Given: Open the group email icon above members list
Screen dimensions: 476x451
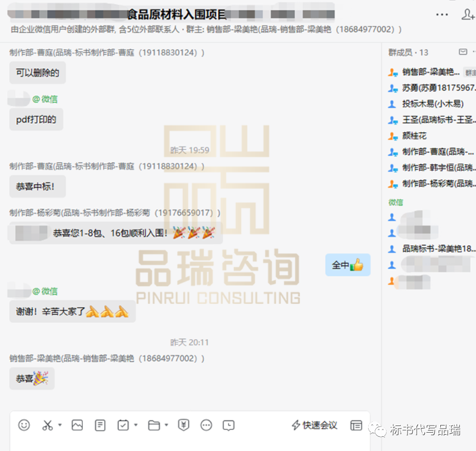Looking at the screenshot, I should point(463,52).
